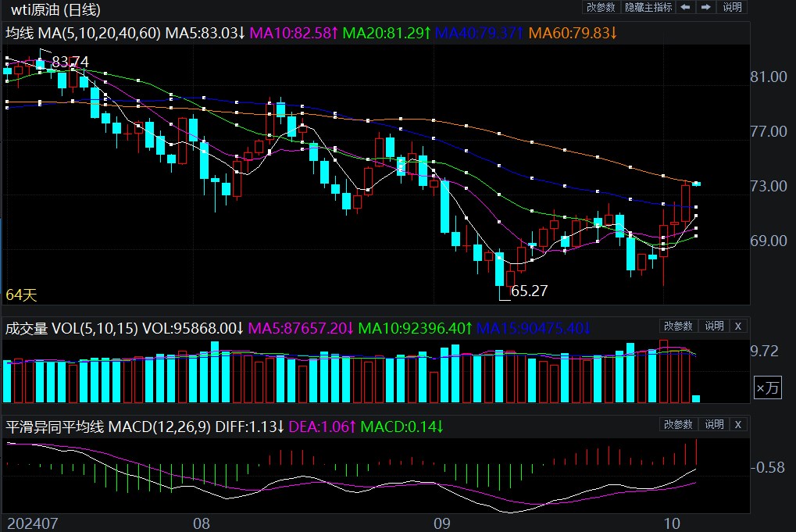Select the 平滑异同平均线 MACD(12,26,9) label

[108, 427]
